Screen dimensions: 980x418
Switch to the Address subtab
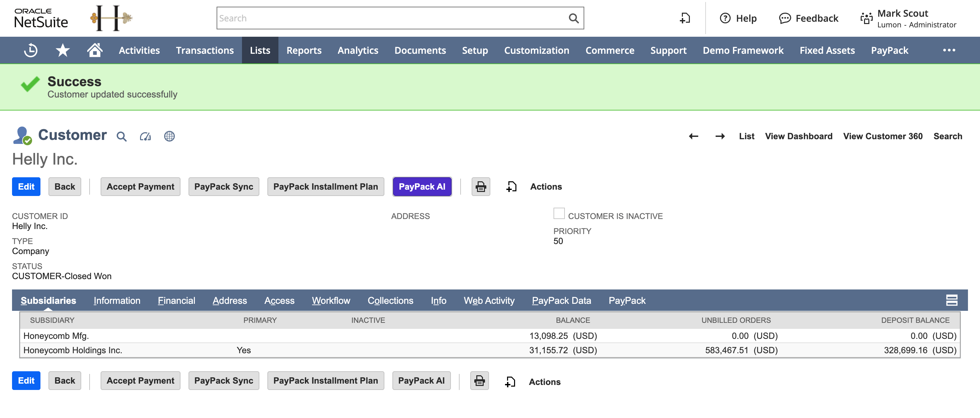coord(230,300)
